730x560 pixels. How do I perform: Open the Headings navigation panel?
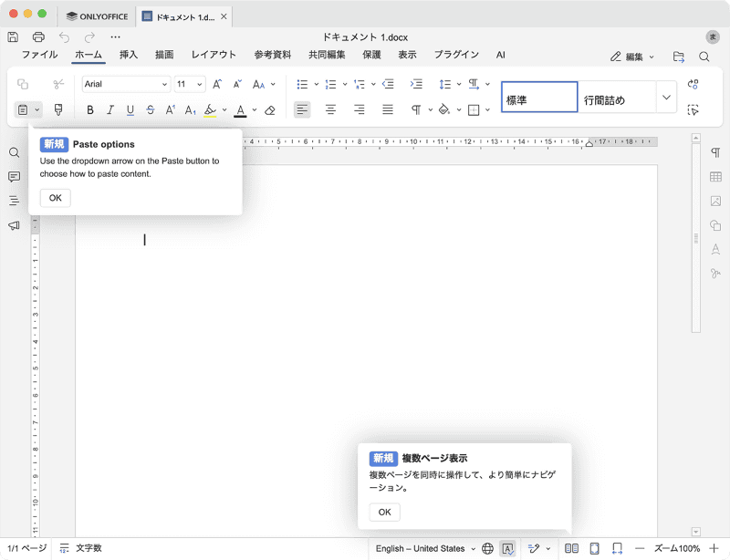(x=14, y=201)
